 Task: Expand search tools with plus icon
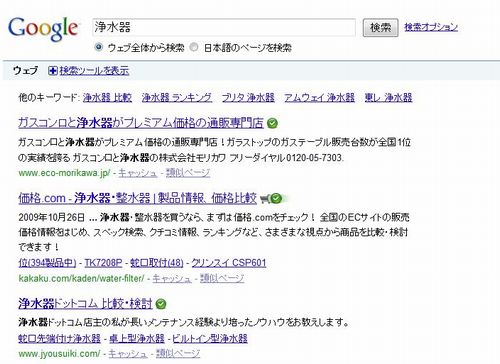(52, 71)
